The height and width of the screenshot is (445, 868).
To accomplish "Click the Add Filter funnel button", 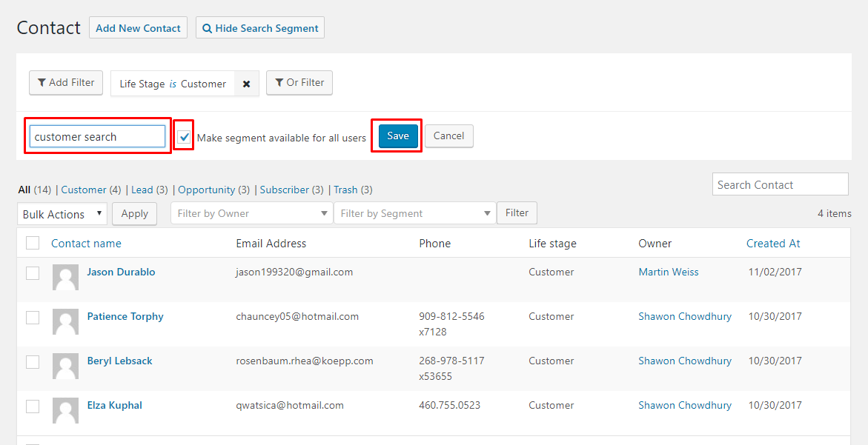I will tap(66, 83).
